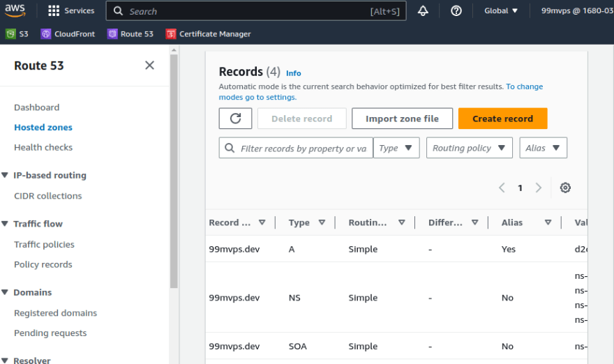The height and width of the screenshot is (364, 614).
Task: Follow the change modes settings link
Action: tap(381, 91)
